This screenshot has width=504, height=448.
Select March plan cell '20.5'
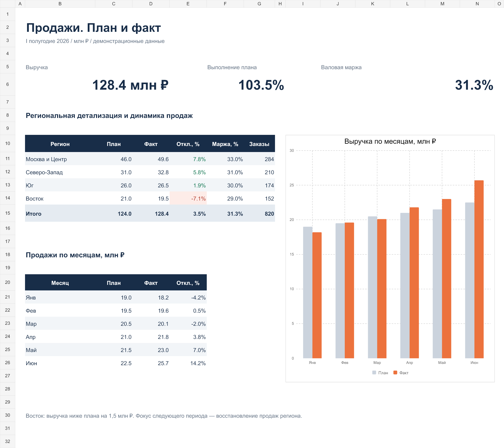pyautogui.click(x=114, y=324)
